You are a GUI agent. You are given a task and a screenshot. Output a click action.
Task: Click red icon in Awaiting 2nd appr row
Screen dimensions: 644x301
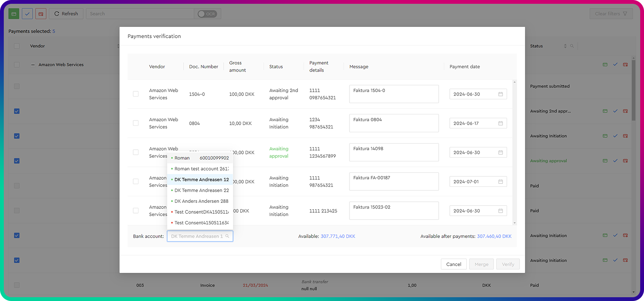625,111
